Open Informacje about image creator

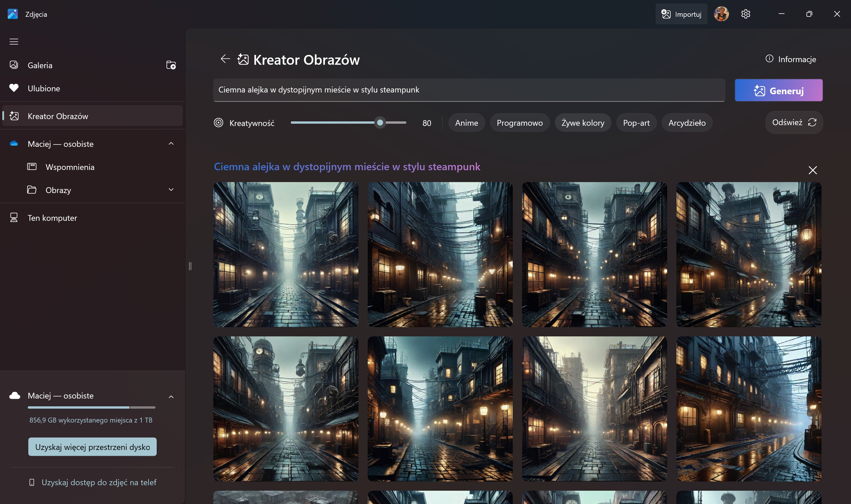(791, 59)
